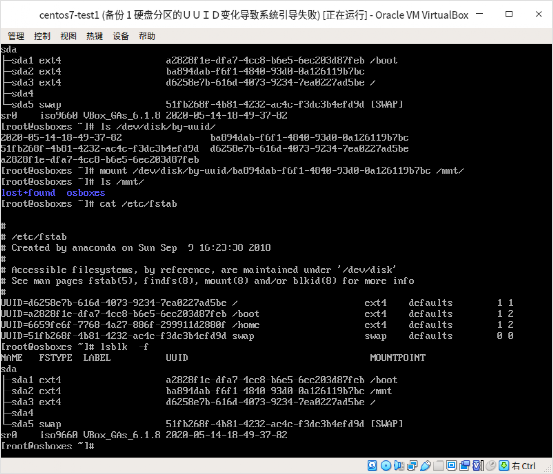Click the USB devices status icon

click(425, 466)
